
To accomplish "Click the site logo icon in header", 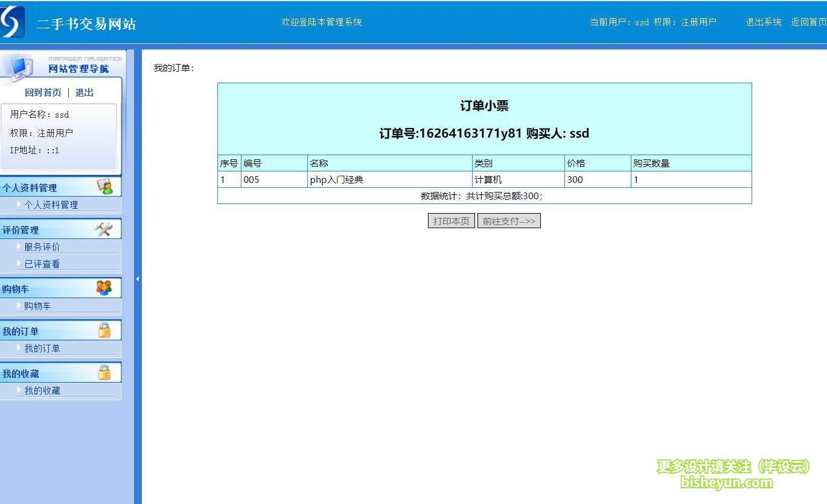I will pyautogui.click(x=12, y=22).
